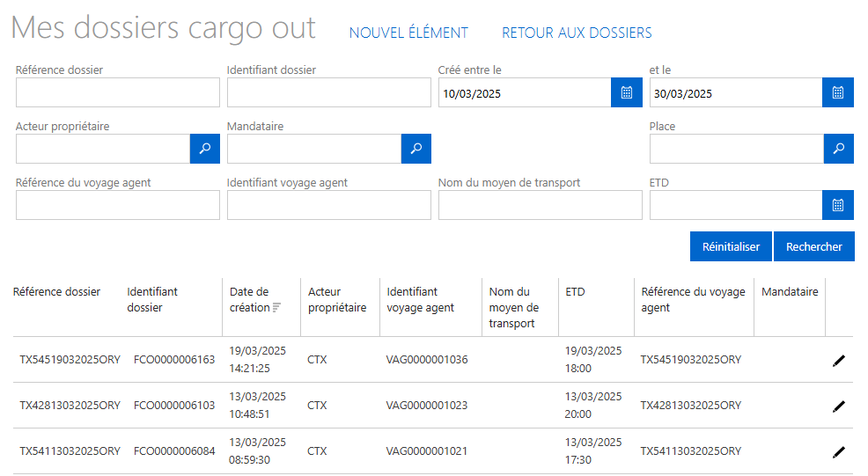Edit dossier TX54519032025ORY with pencil icon

[838, 360]
